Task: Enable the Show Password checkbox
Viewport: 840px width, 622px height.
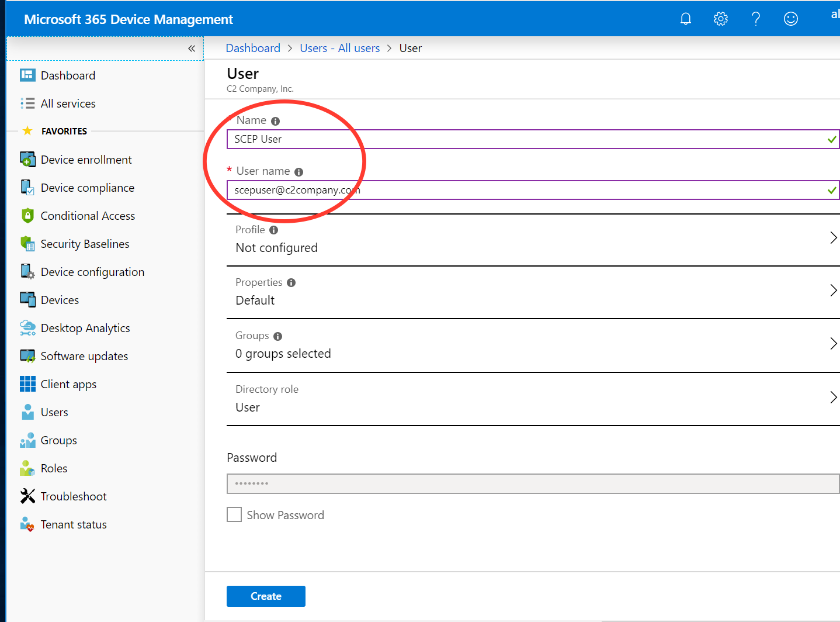Action: pyautogui.click(x=234, y=514)
